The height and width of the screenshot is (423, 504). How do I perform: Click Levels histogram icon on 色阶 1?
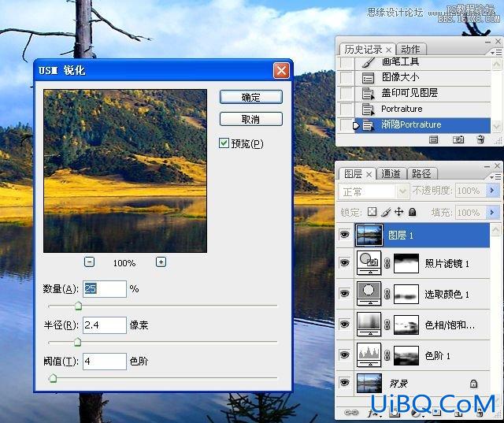[x=369, y=354]
